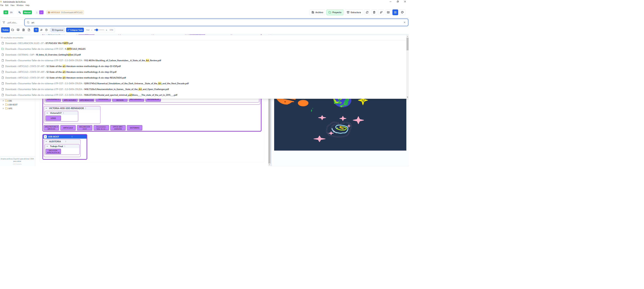Image resolution: width=644 pixels, height=289 pixels.
Task: Click the descending sort icon
Action: [x=41, y=30]
